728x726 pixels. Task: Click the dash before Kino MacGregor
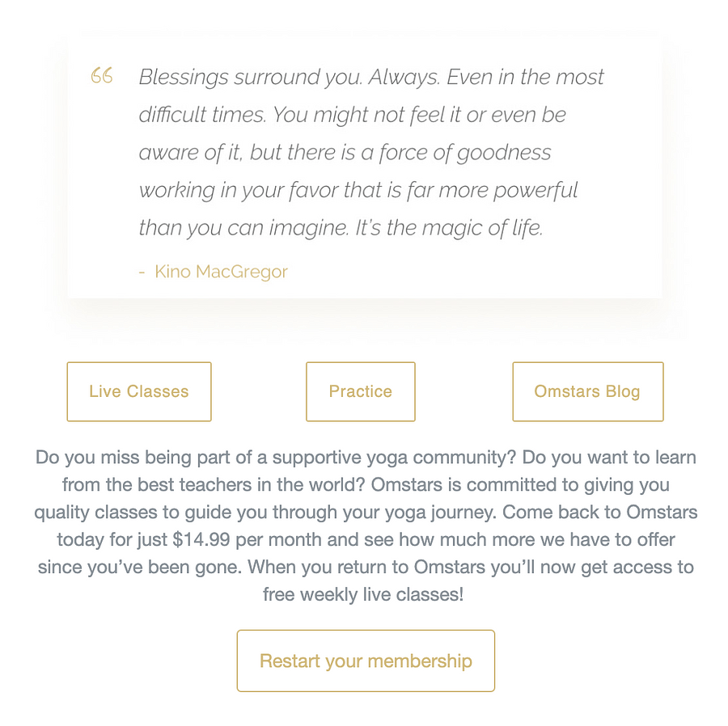(x=142, y=272)
